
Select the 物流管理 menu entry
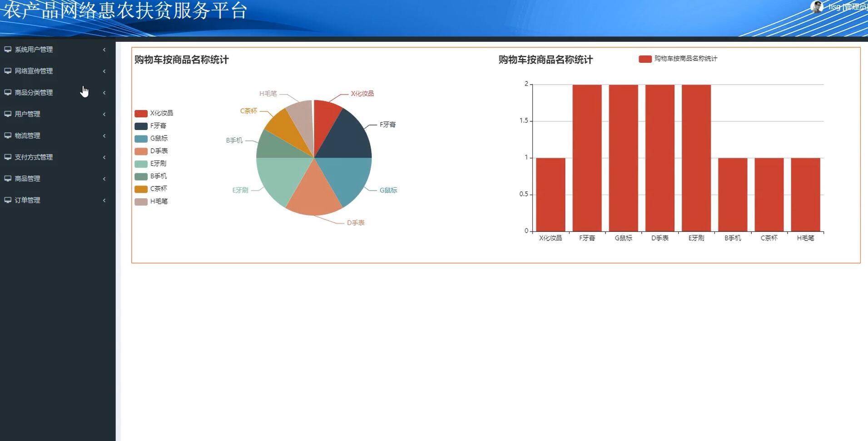28,135
